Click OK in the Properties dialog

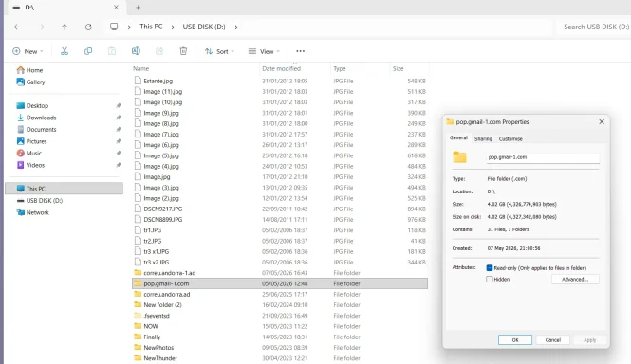[515, 340]
